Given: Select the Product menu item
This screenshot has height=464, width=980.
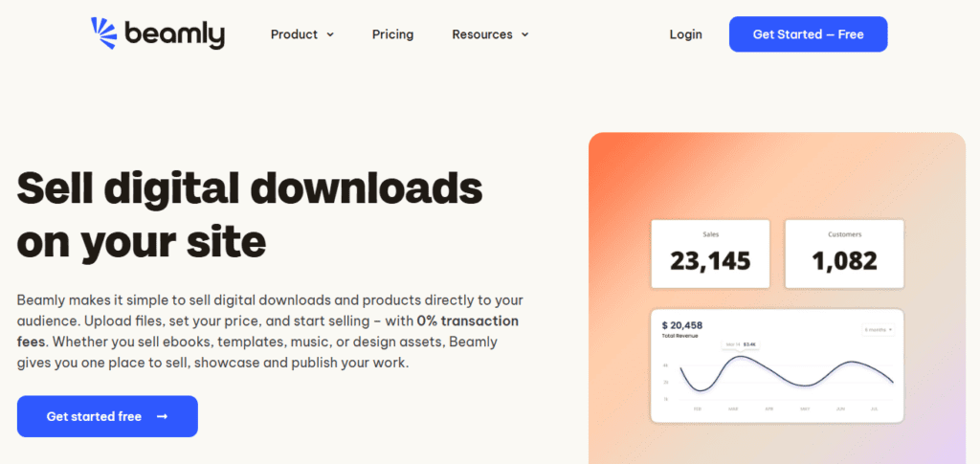Looking at the screenshot, I should [x=294, y=34].
